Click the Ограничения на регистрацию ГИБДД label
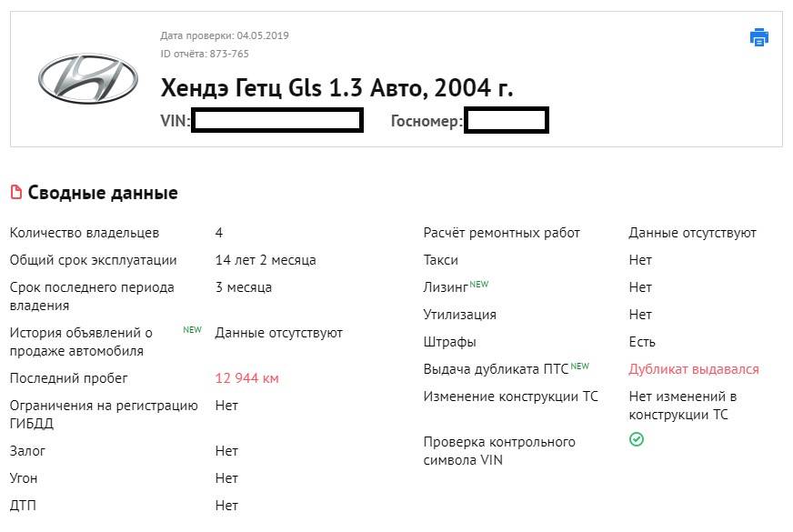Screen dimensions: 793x532 pyautogui.click(x=103, y=414)
